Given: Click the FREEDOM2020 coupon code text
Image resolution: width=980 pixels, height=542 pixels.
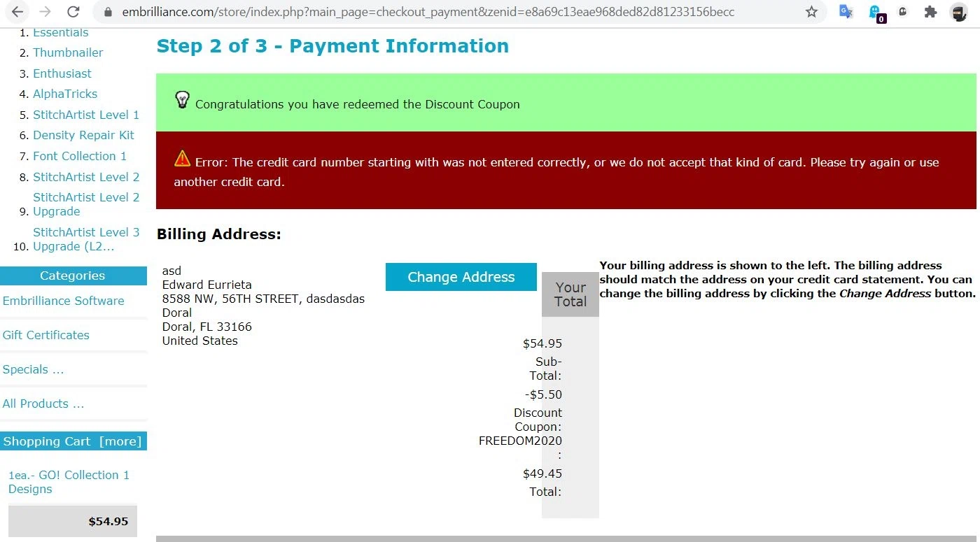Looking at the screenshot, I should click(x=520, y=441).
